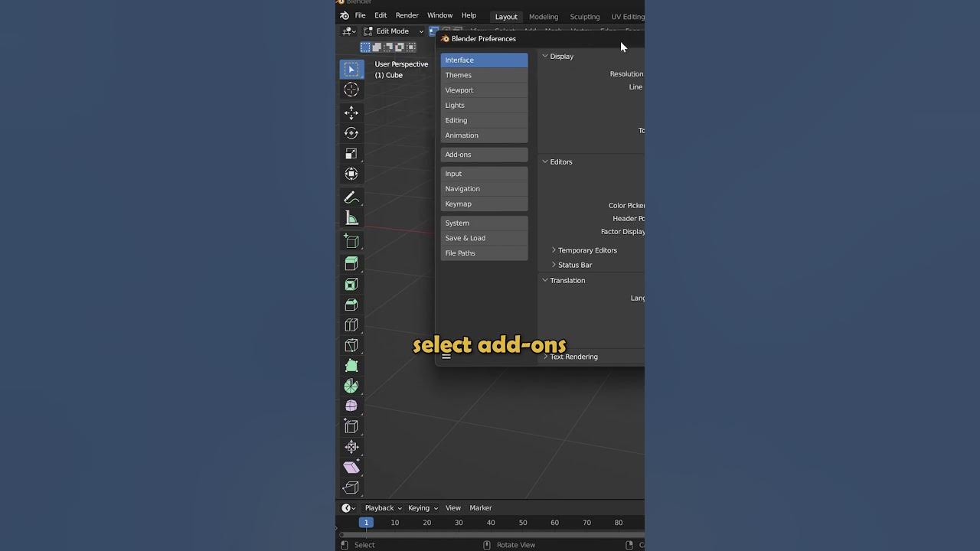Select the Edge Slide tool
The height and width of the screenshot is (551, 980).
351,427
